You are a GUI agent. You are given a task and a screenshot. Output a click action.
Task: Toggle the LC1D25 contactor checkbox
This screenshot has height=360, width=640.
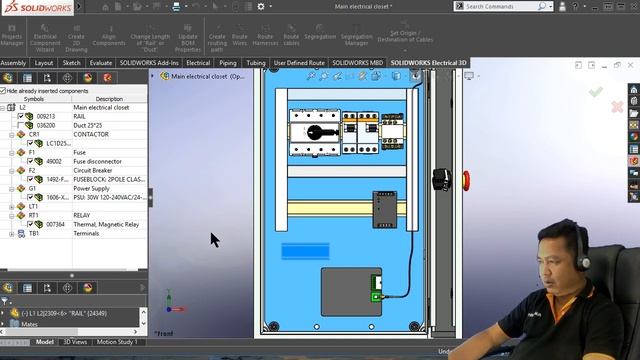point(30,143)
